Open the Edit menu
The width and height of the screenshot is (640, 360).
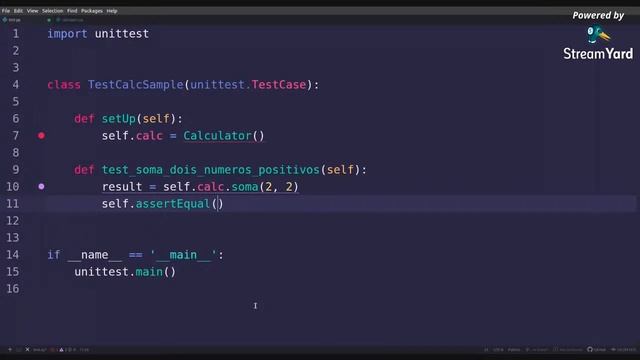pos(18,11)
